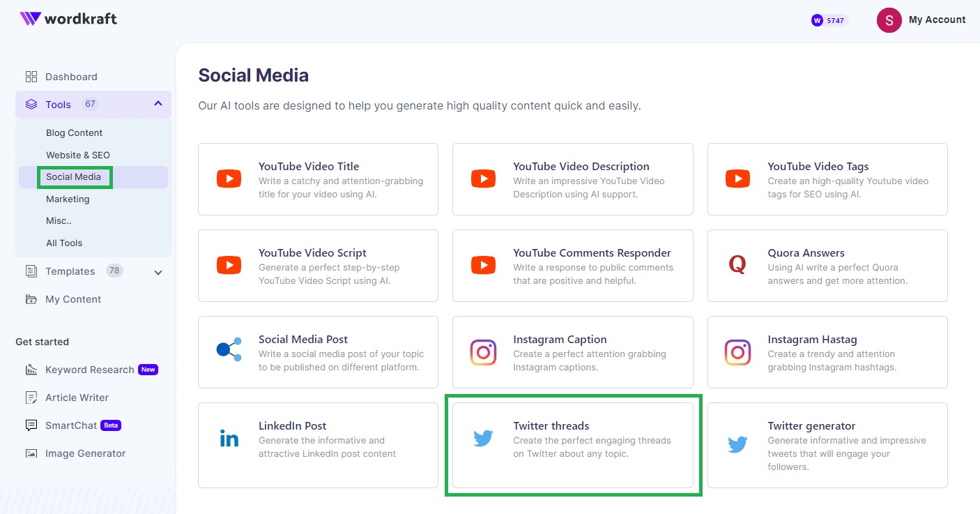Screen dimensions: 980x514
Task: Expand the Templates section
Action: point(158,271)
